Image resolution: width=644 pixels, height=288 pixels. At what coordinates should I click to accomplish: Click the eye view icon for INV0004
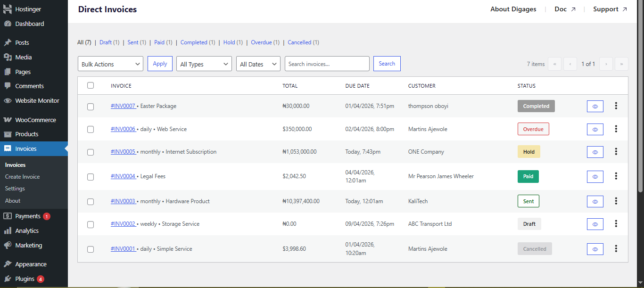tap(595, 177)
